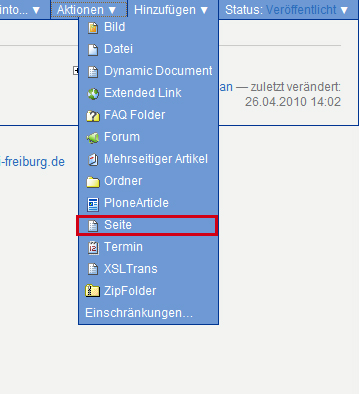Select the Extended Link globe icon

pyautogui.click(x=93, y=94)
